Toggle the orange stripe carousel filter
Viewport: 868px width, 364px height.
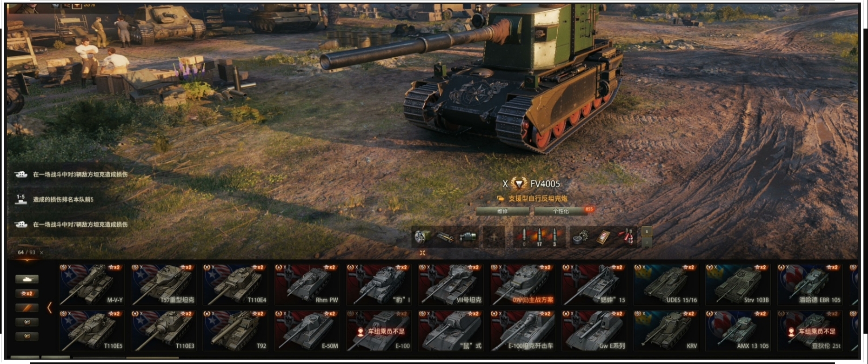coord(27,308)
